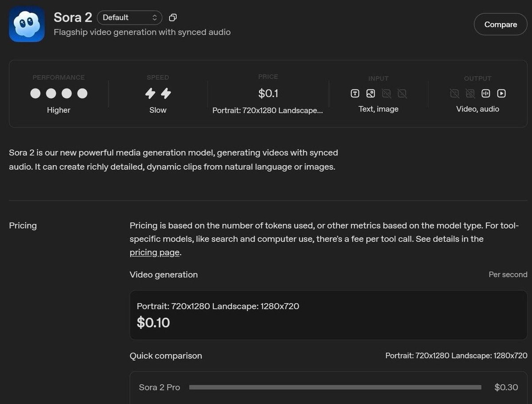The height and width of the screenshot is (404, 532).
Task: Click the Sora 2 cloud logo icon
Action: [27, 24]
